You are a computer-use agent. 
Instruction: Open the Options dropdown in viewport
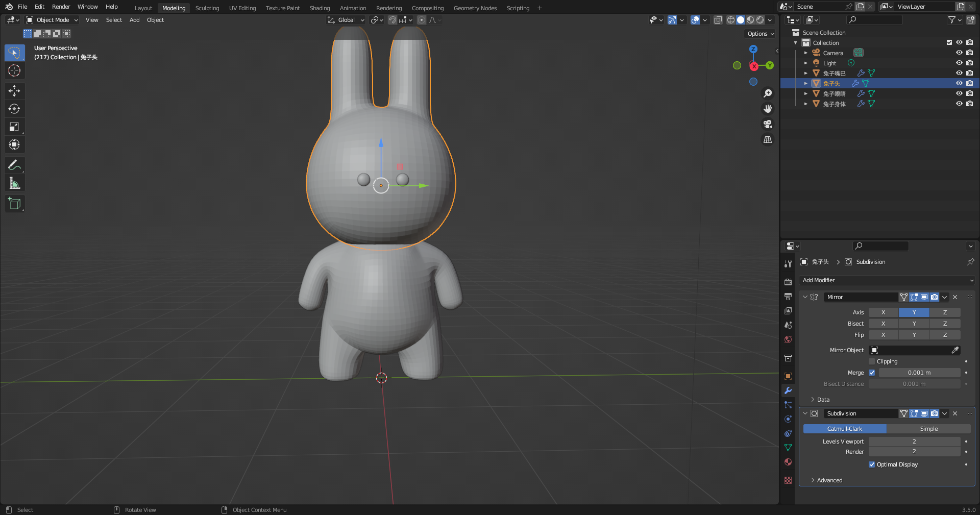(761, 34)
